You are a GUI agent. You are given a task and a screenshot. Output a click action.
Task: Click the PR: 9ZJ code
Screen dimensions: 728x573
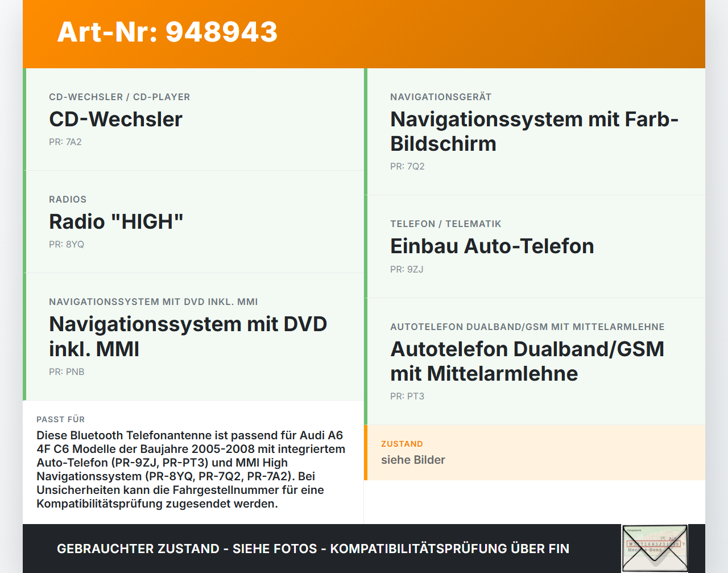406,270
